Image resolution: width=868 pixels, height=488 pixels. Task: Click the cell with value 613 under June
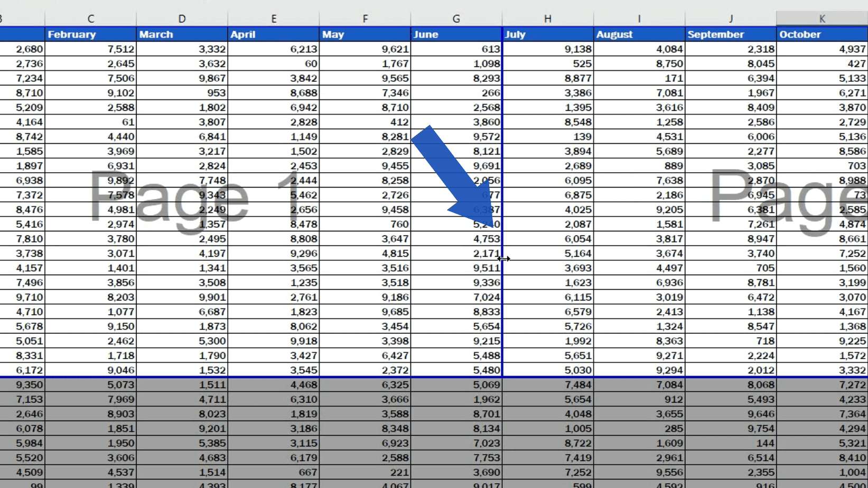pyautogui.click(x=455, y=49)
